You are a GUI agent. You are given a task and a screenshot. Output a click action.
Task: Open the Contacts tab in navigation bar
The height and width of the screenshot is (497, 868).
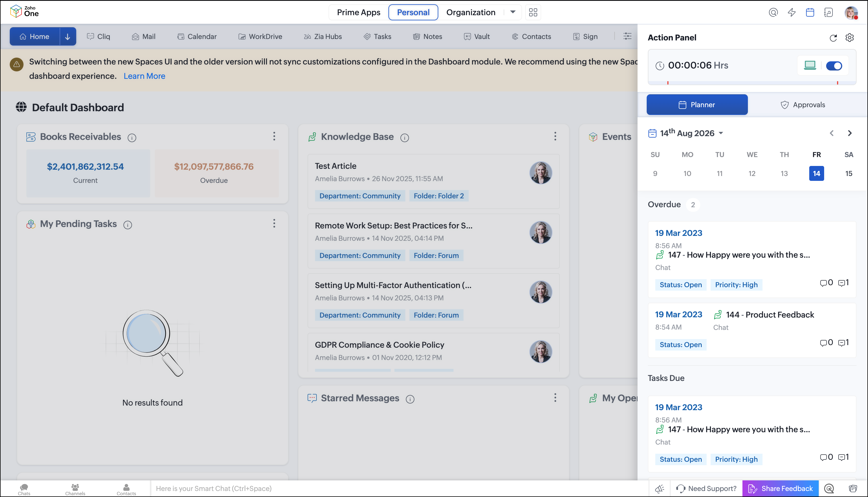click(531, 36)
